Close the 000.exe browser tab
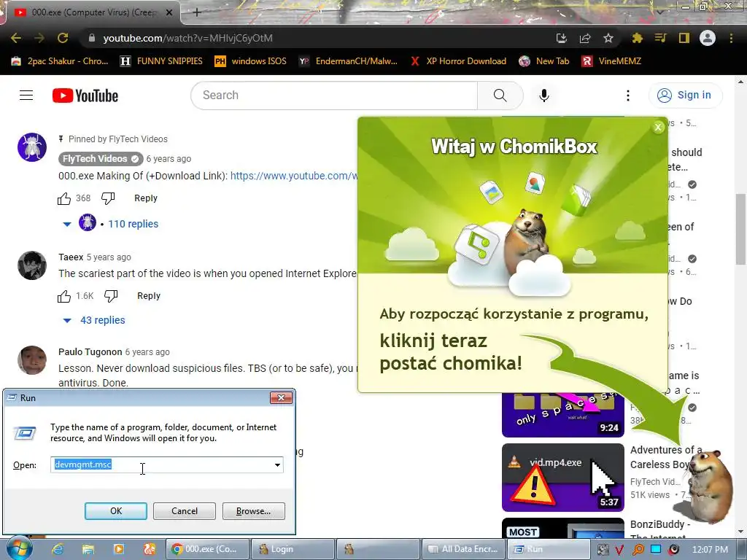This screenshot has height=560, width=747. click(169, 12)
